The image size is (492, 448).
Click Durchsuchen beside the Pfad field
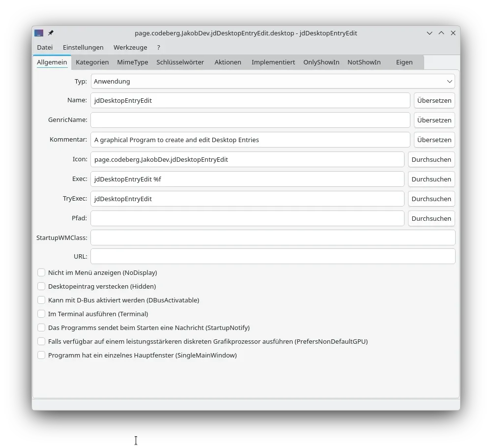click(x=432, y=218)
